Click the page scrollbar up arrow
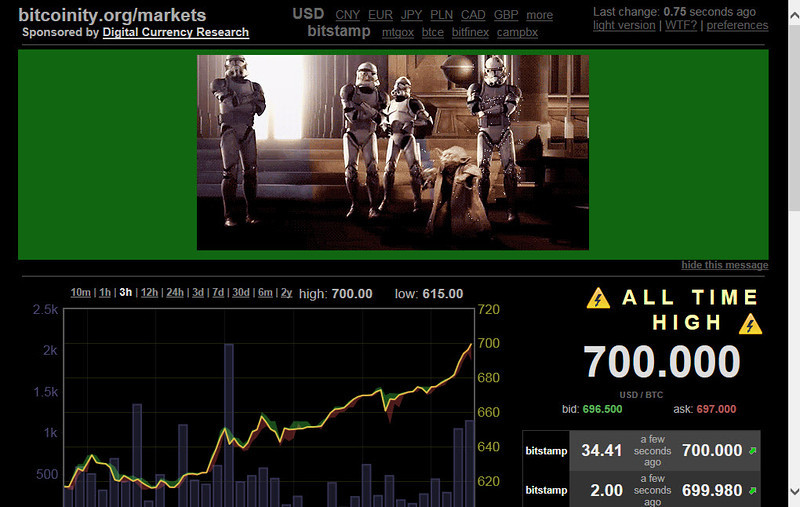800x507 pixels. pyautogui.click(x=794, y=15)
